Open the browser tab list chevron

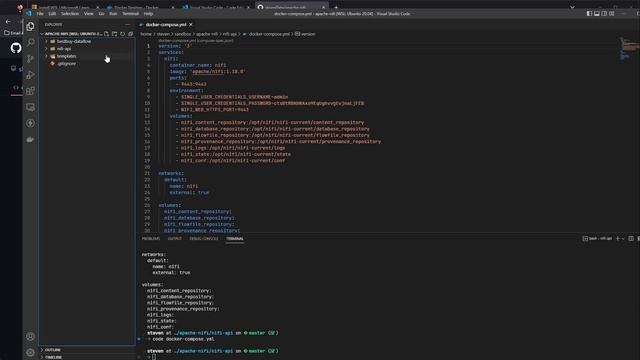(x=572, y=7)
